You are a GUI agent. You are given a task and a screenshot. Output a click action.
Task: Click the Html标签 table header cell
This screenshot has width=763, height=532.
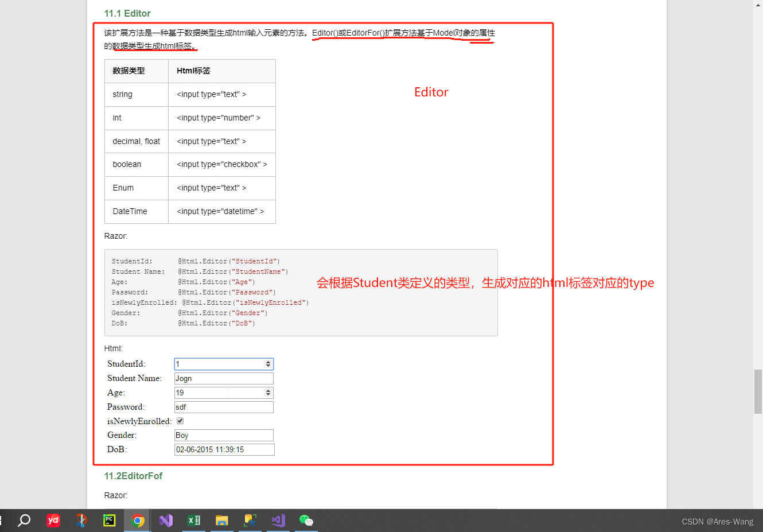coord(222,71)
